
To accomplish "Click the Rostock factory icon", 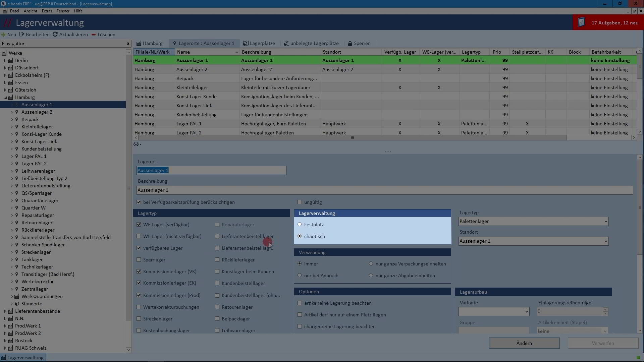I will pyautogui.click(x=10, y=341).
